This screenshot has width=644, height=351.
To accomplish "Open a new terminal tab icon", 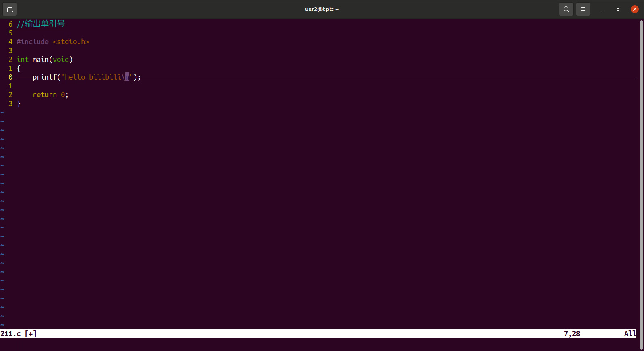I will click(x=10, y=9).
